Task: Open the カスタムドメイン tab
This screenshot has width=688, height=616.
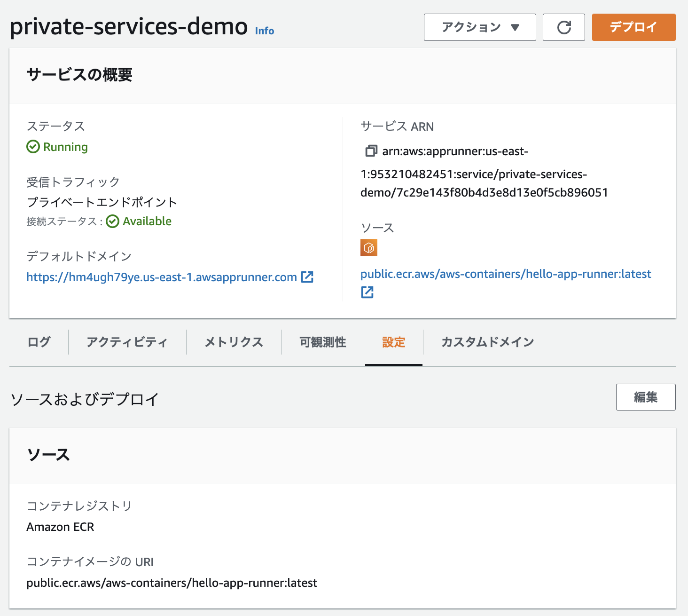Action: click(x=488, y=342)
